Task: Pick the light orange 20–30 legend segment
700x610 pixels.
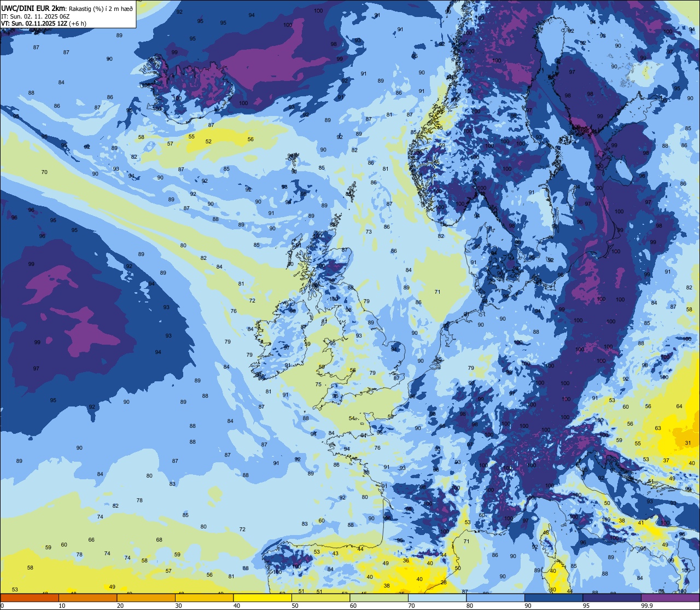Action: (x=146, y=597)
